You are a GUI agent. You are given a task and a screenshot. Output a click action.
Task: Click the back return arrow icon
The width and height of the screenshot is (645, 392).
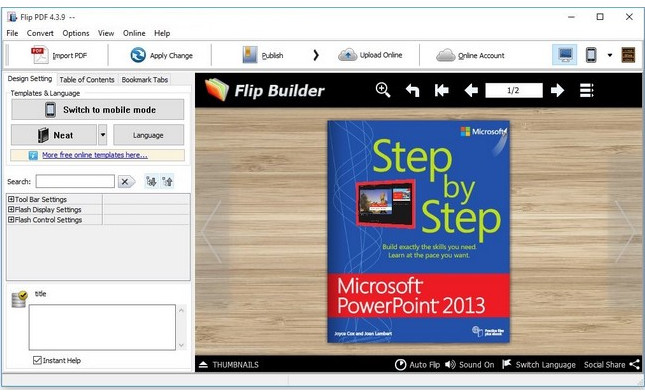(412, 90)
